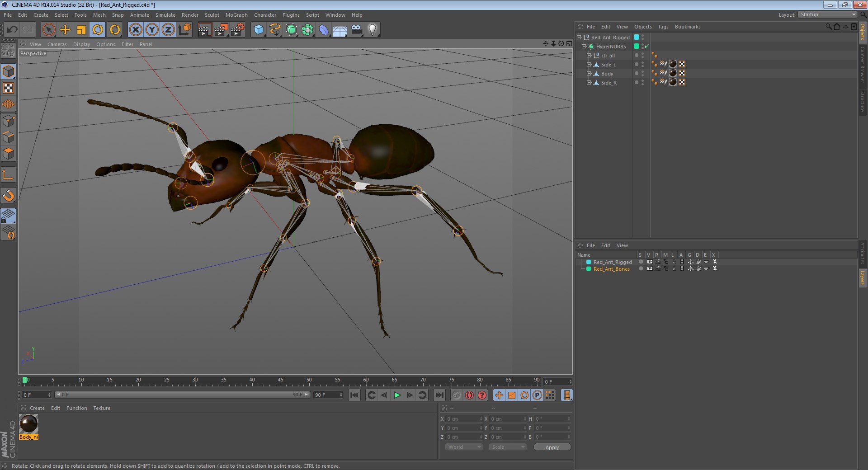The height and width of the screenshot is (470, 868).
Task: Expand the ctr_all tree node
Action: click(x=589, y=56)
